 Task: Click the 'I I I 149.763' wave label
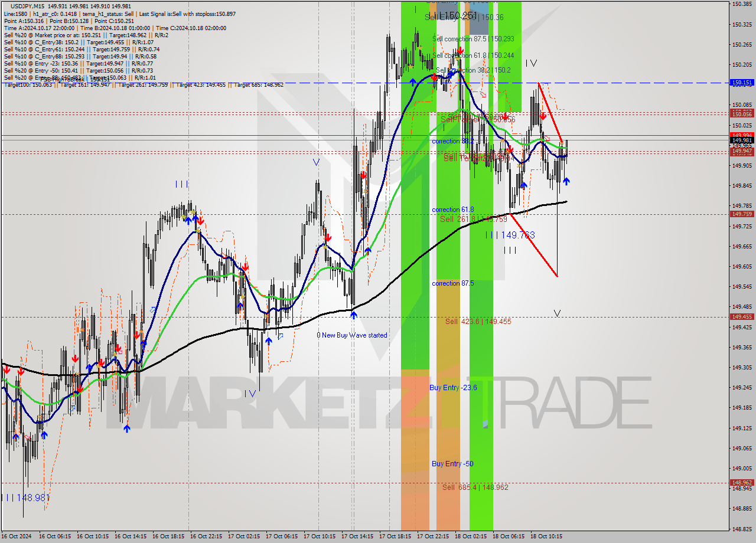(x=510, y=235)
